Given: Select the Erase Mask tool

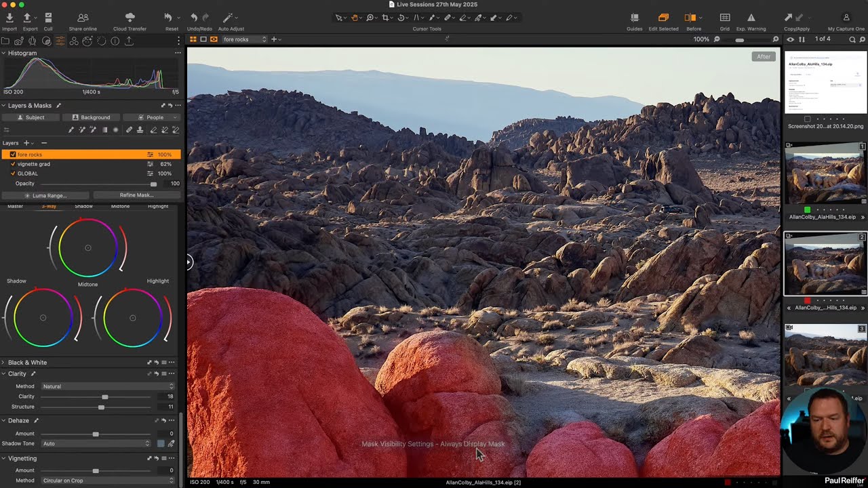Looking at the screenshot, I should click(153, 130).
